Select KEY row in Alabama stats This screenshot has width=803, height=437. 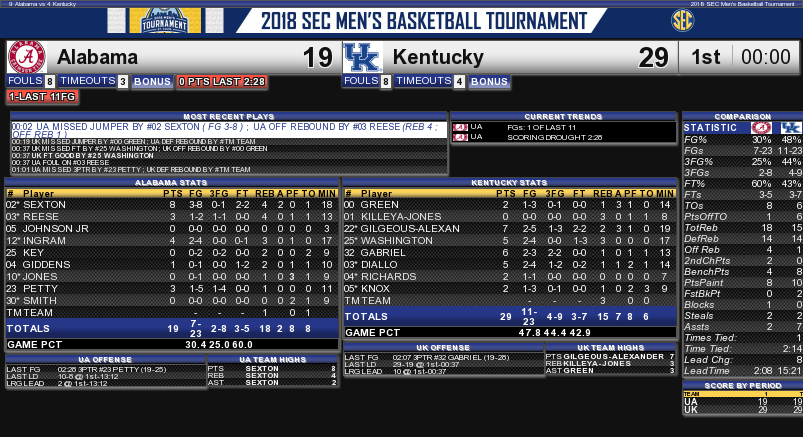(x=172, y=253)
